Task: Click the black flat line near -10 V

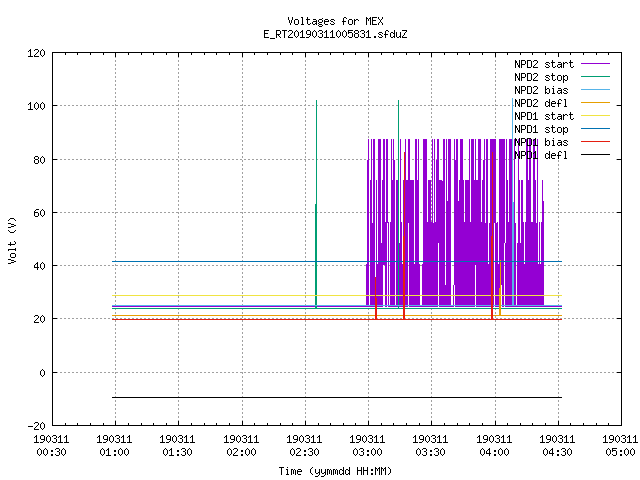Action: [x=337, y=397]
